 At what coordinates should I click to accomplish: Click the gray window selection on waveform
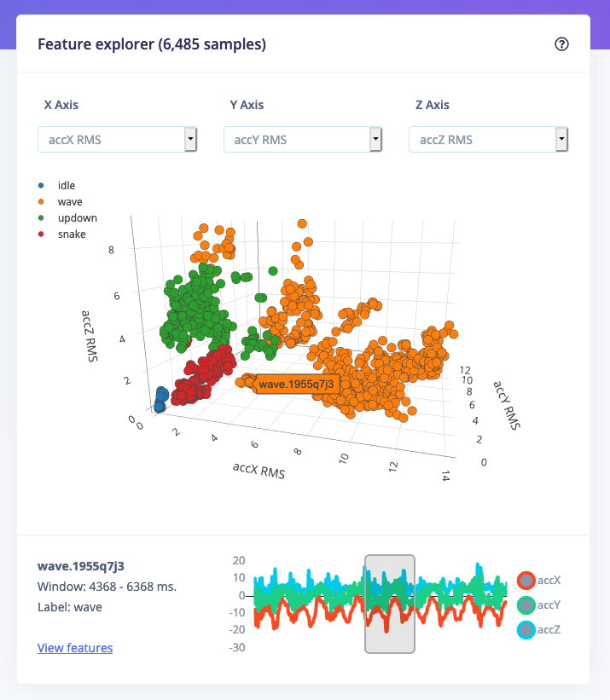click(x=390, y=604)
